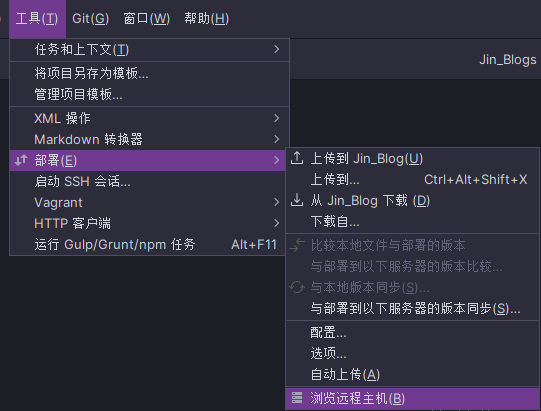
Task: Open the Git(G) menu
Action: pos(90,19)
